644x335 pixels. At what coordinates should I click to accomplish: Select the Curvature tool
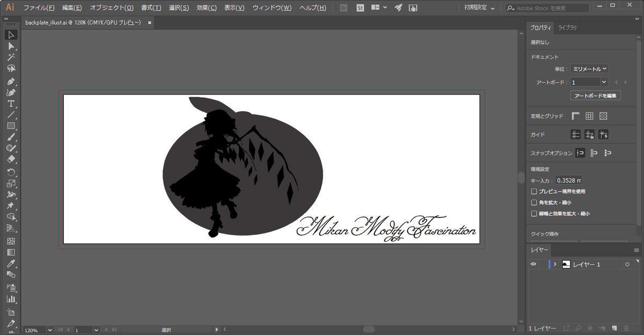[x=11, y=92]
